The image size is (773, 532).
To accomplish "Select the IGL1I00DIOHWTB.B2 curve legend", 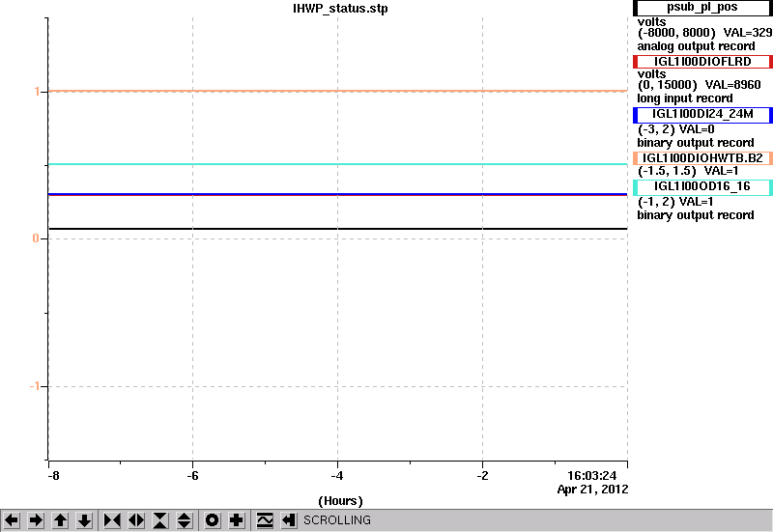I will tap(702, 158).
